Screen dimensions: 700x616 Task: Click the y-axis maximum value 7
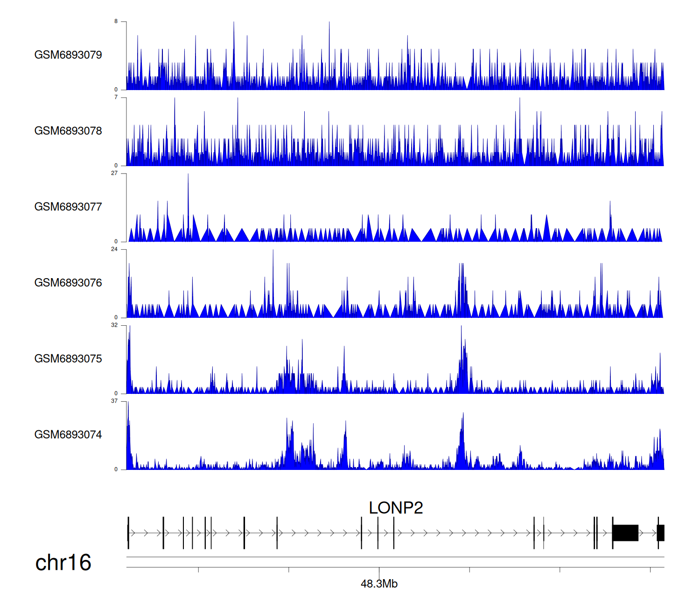(116, 98)
